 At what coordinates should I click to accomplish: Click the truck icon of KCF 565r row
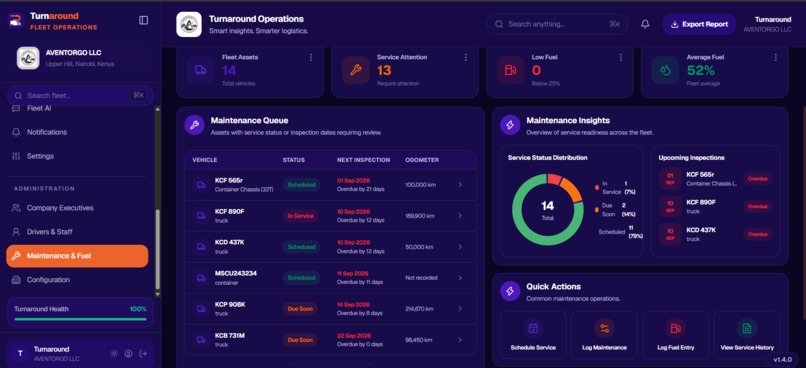pyautogui.click(x=201, y=185)
